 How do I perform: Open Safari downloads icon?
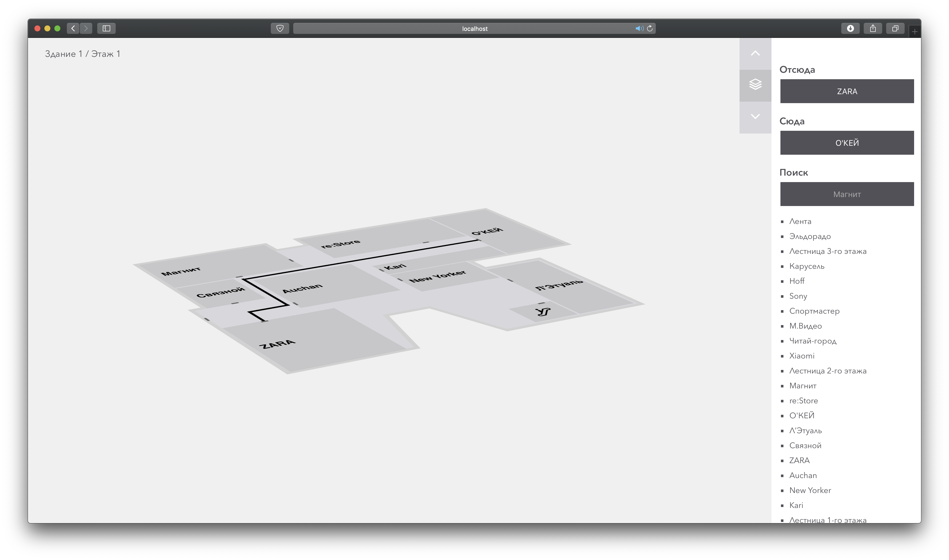(850, 28)
